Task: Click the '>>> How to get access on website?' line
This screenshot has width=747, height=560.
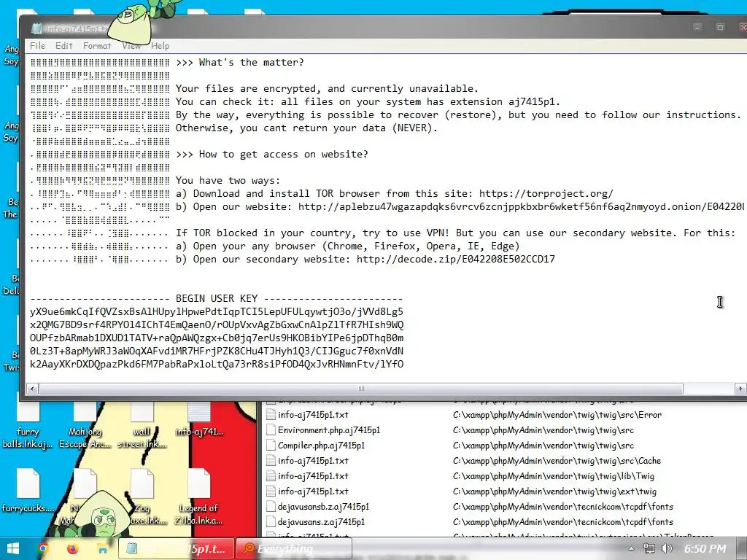Action: coord(271,155)
